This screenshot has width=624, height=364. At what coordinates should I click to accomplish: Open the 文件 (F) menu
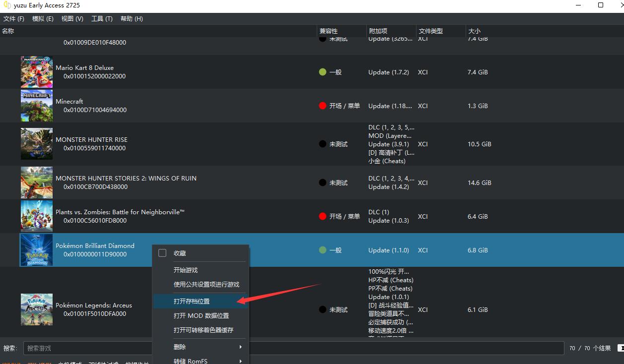14,19
